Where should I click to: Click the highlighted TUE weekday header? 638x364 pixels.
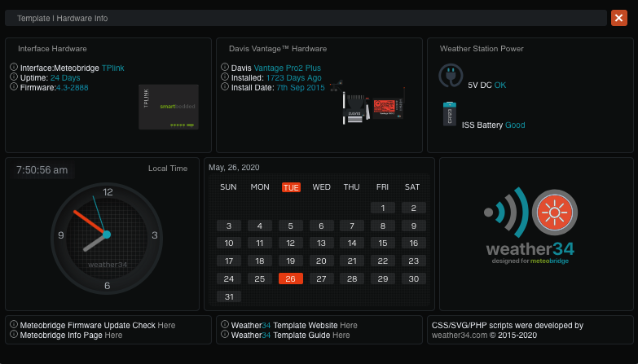[291, 187]
